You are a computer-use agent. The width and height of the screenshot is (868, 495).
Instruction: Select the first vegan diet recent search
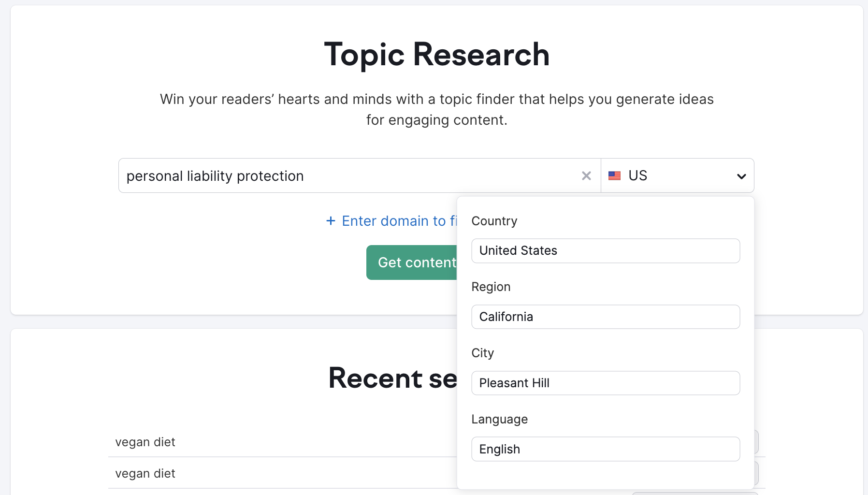point(145,441)
